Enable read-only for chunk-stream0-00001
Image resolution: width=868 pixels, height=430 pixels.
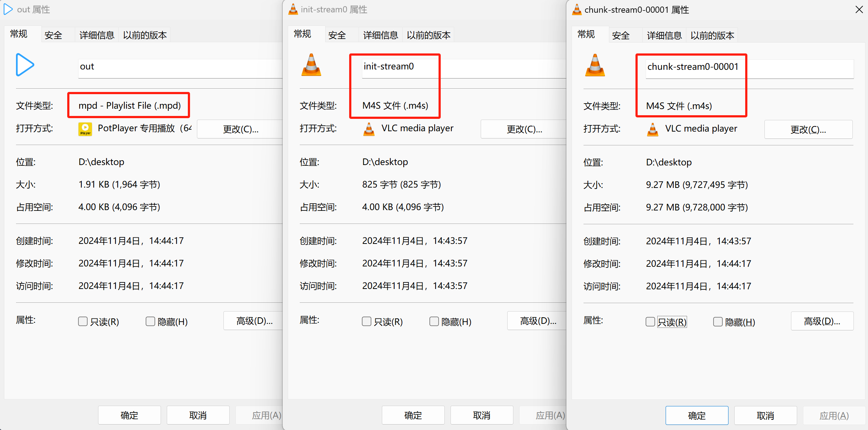tap(650, 322)
